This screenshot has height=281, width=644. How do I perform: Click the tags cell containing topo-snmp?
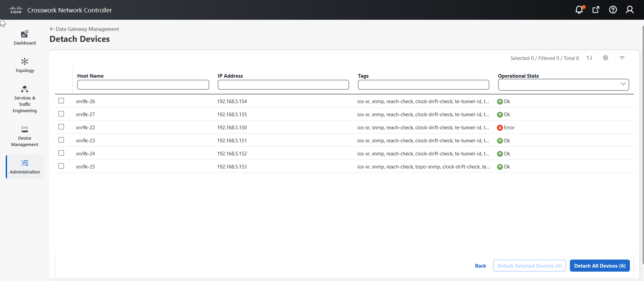pos(423,167)
